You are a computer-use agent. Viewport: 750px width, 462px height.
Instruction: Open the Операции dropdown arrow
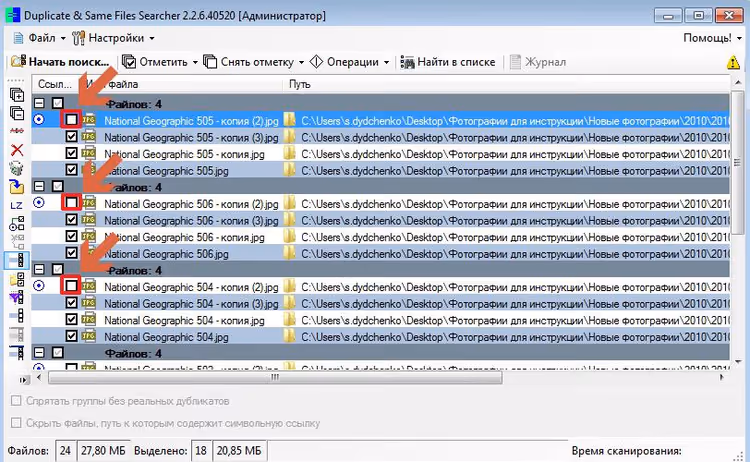(386, 63)
